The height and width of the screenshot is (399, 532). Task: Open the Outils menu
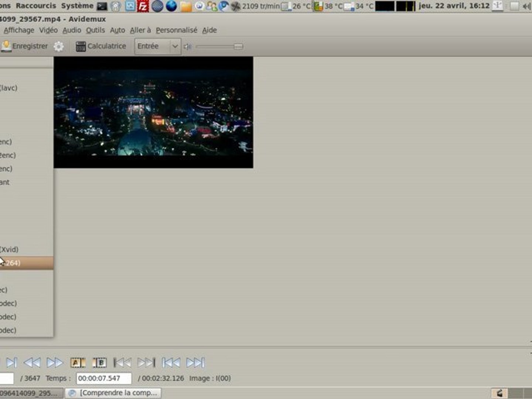click(95, 30)
